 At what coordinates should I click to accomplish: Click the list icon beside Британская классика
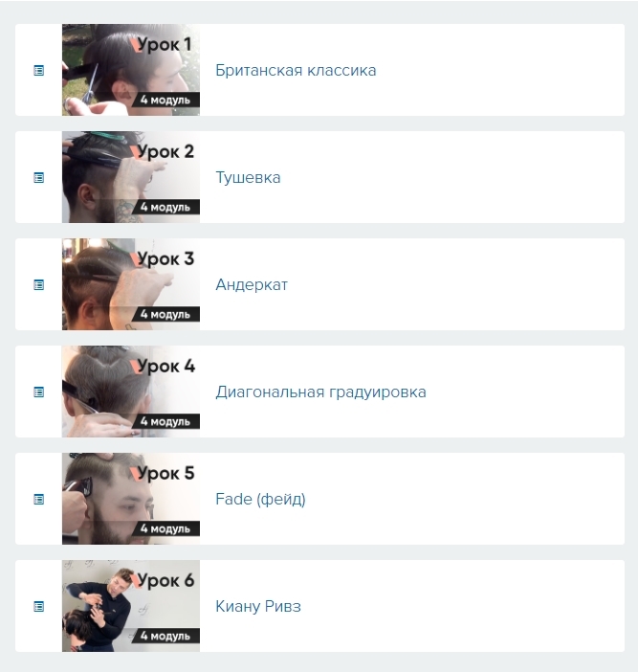(x=39, y=70)
